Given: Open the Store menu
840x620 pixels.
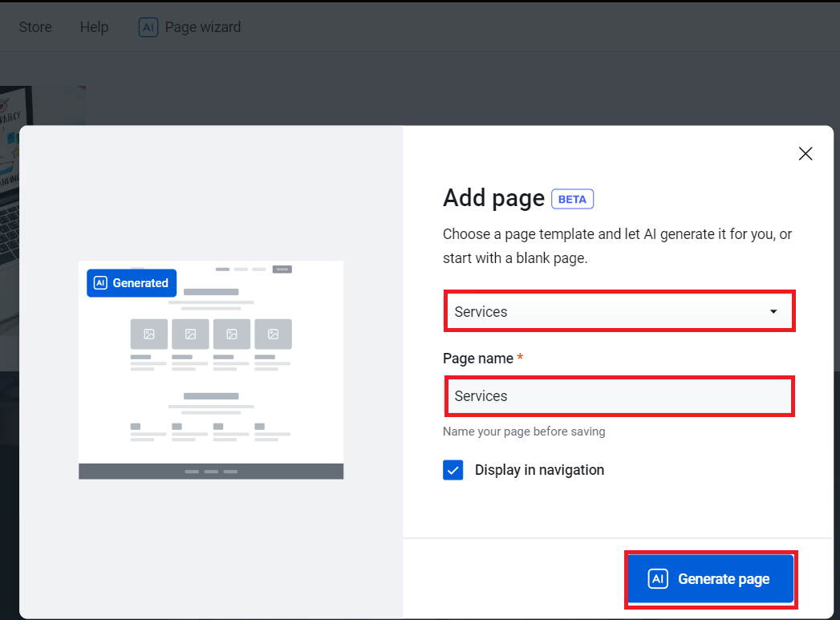Looking at the screenshot, I should pos(35,27).
